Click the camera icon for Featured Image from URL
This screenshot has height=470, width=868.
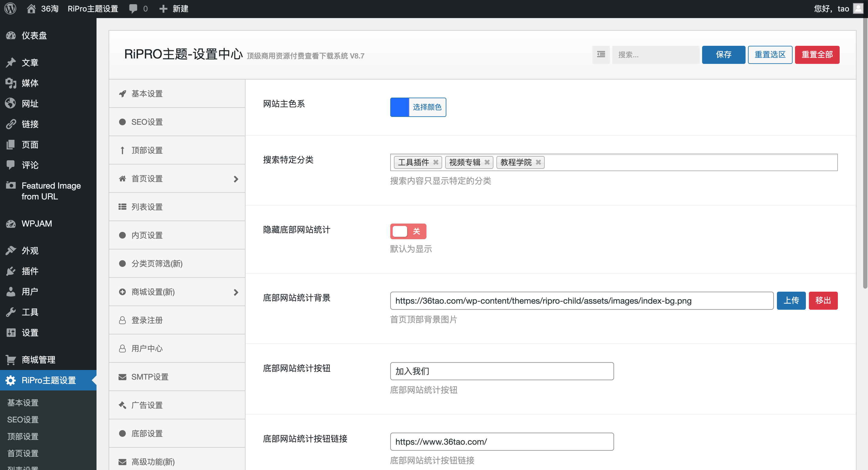click(x=11, y=186)
